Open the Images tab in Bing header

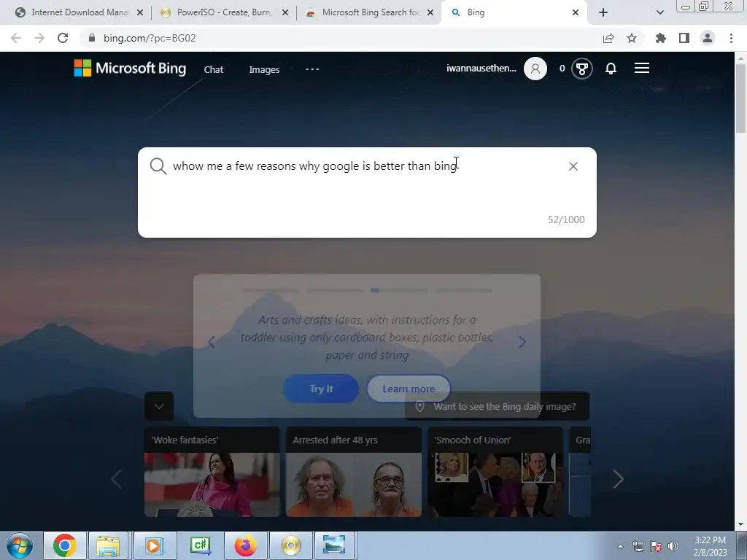[x=264, y=69]
